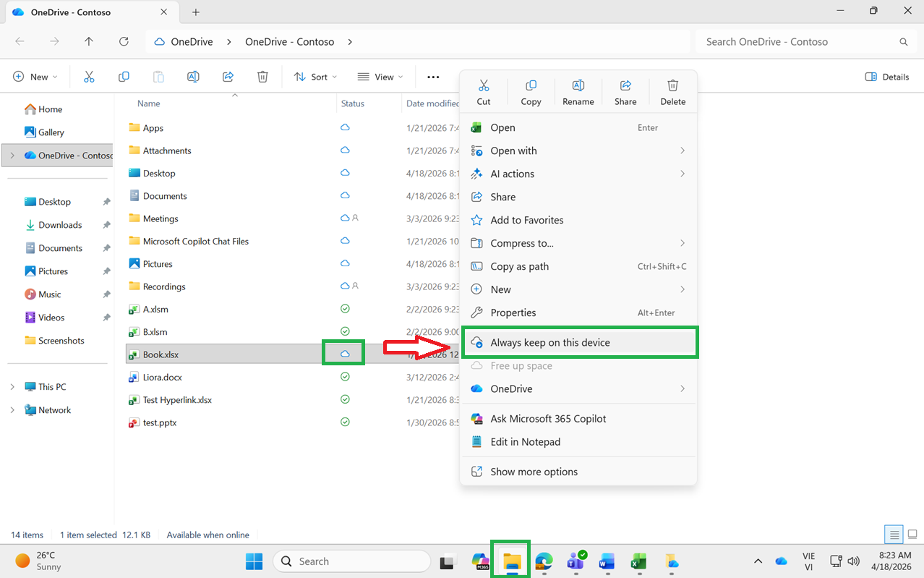Choose Delete in the context menu
The height and width of the screenshot is (578, 924).
coord(673,93)
